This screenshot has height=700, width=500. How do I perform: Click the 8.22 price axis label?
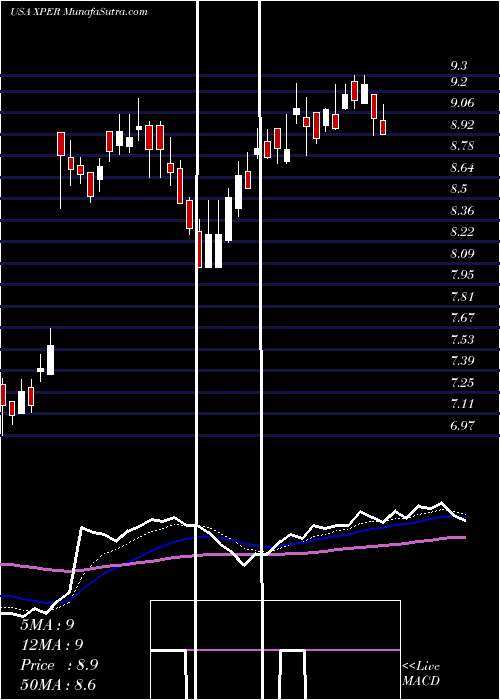point(462,232)
